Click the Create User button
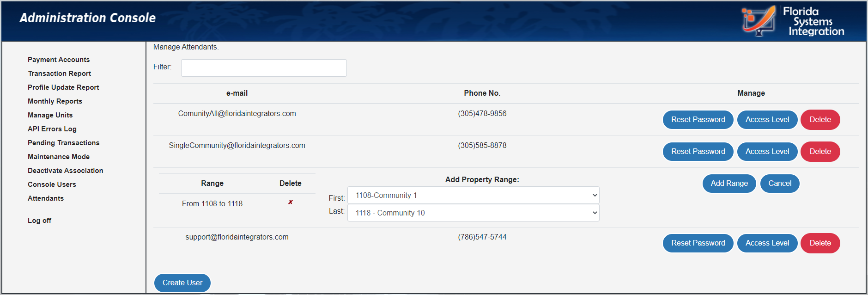The height and width of the screenshot is (295, 868). pyautogui.click(x=182, y=283)
